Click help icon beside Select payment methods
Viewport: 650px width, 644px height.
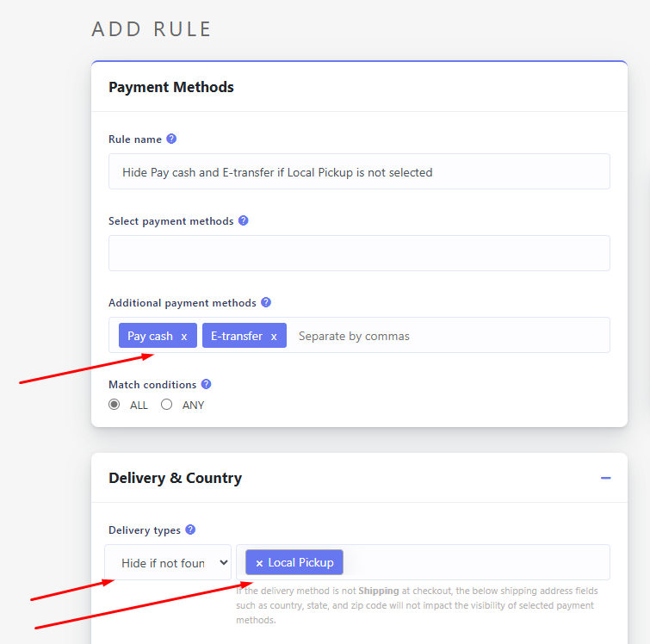pos(243,220)
